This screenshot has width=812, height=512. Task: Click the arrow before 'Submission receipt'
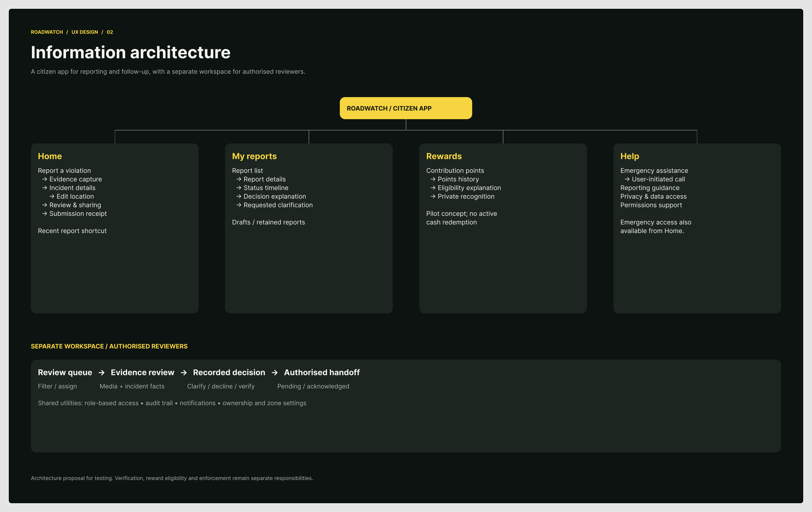pyautogui.click(x=45, y=213)
